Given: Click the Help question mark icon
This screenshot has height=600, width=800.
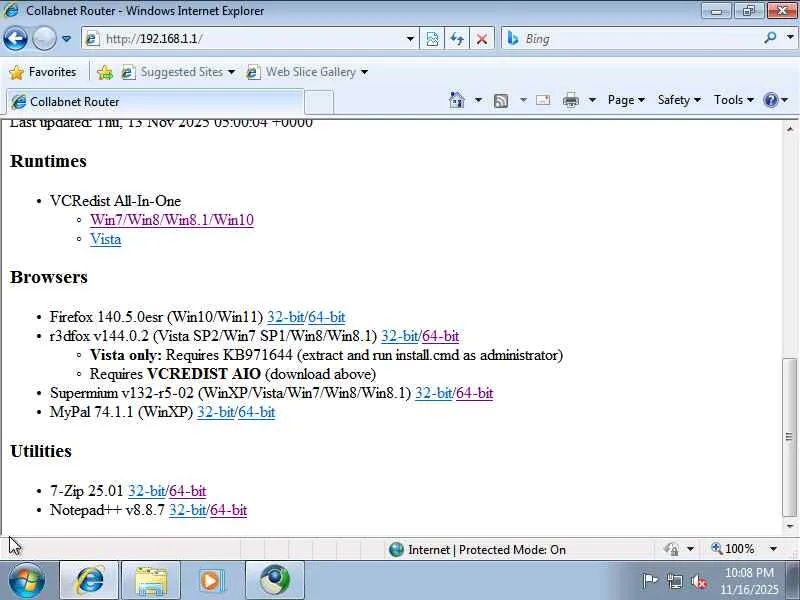Looking at the screenshot, I should point(770,100).
